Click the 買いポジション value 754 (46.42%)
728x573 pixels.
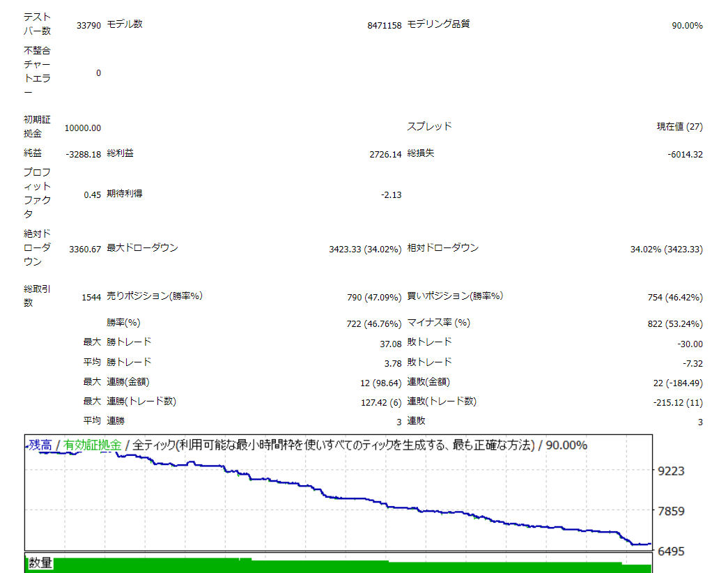[x=674, y=298]
